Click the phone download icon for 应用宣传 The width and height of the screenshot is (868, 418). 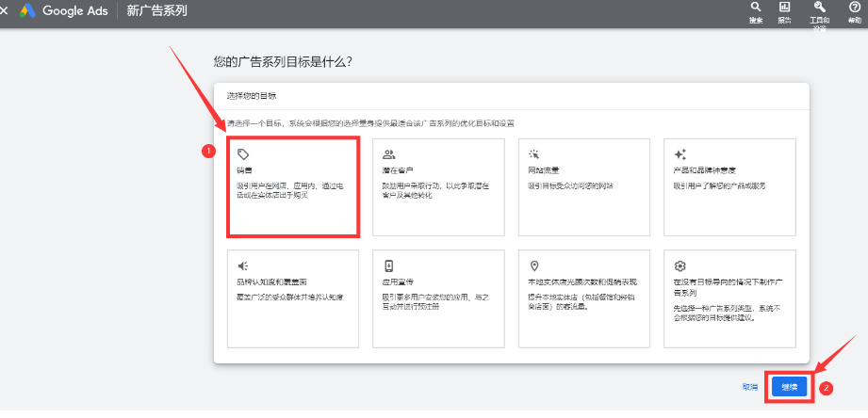388,265
